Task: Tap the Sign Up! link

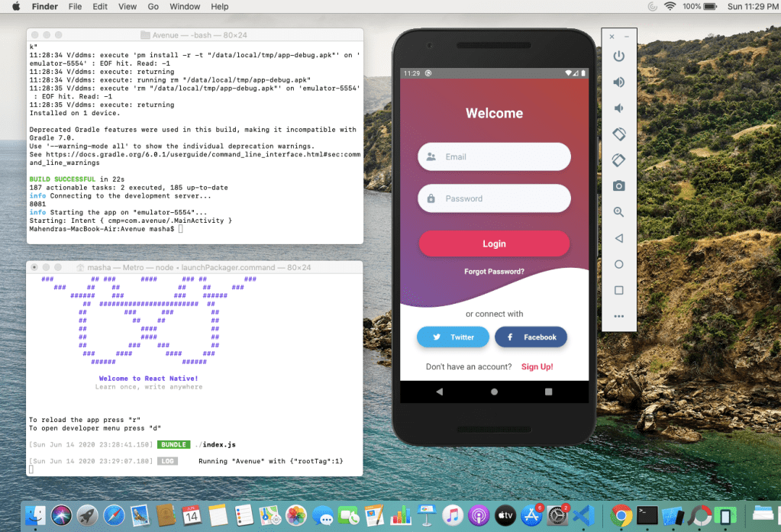Action: click(537, 367)
